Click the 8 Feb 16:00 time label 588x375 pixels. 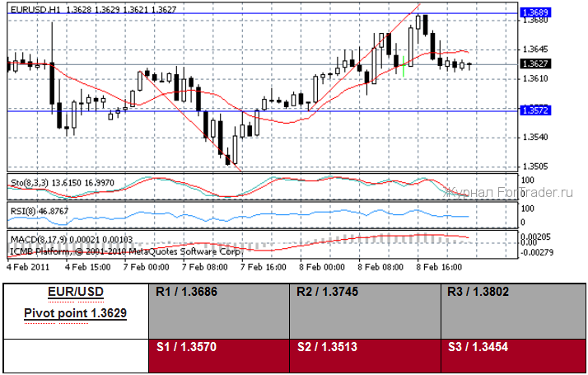coord(438,266)
